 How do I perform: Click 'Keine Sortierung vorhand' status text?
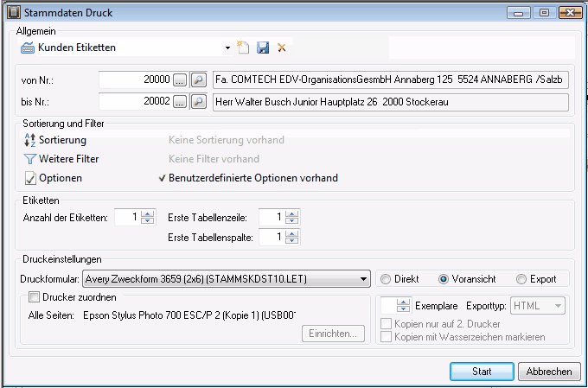tap(227, 140)
